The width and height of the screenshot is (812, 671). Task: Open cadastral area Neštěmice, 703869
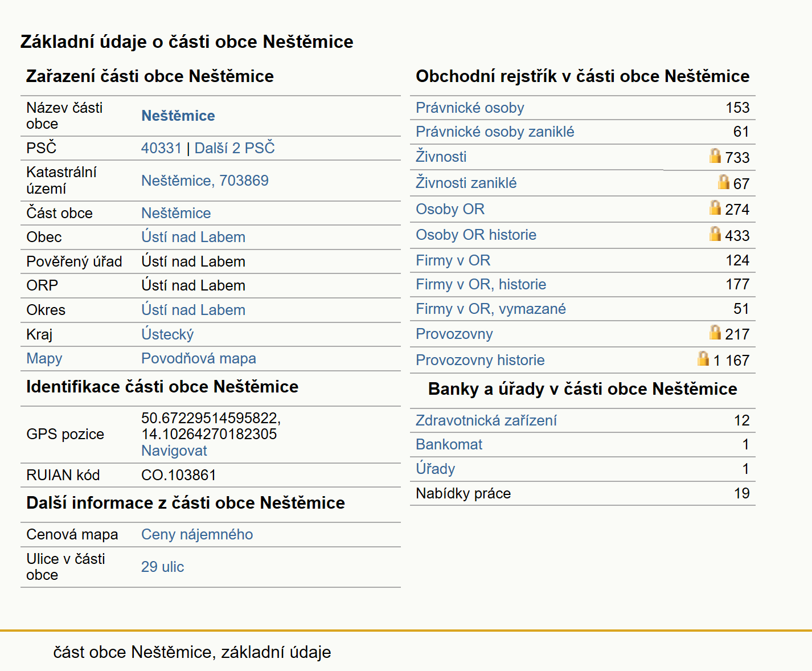coord(205,181)
